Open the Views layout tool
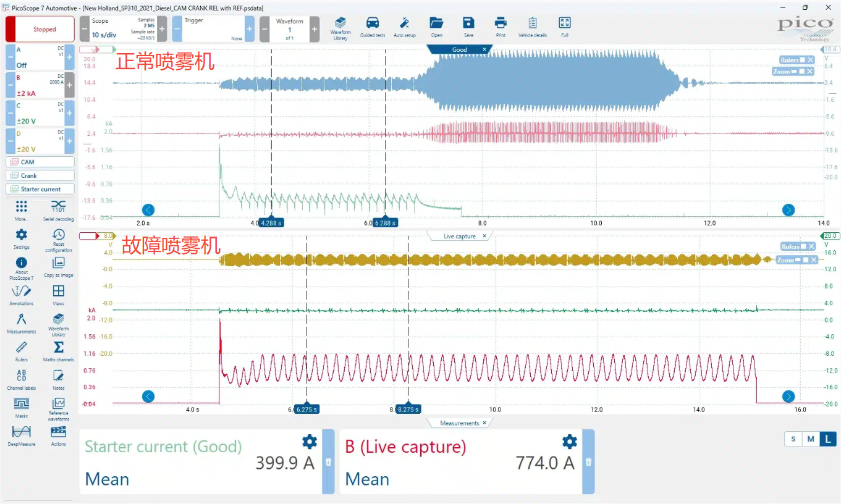This screenshot has height=504, width=841. pos(59,295)
